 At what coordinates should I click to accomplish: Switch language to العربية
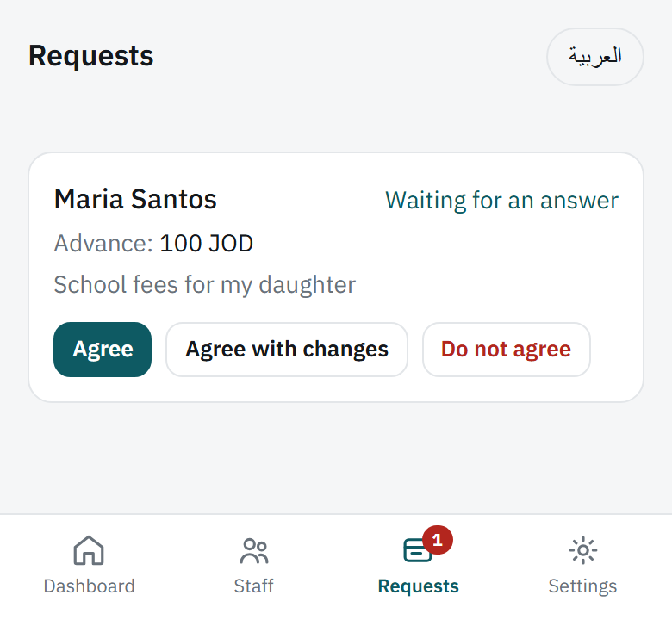(x=594, y=57)
